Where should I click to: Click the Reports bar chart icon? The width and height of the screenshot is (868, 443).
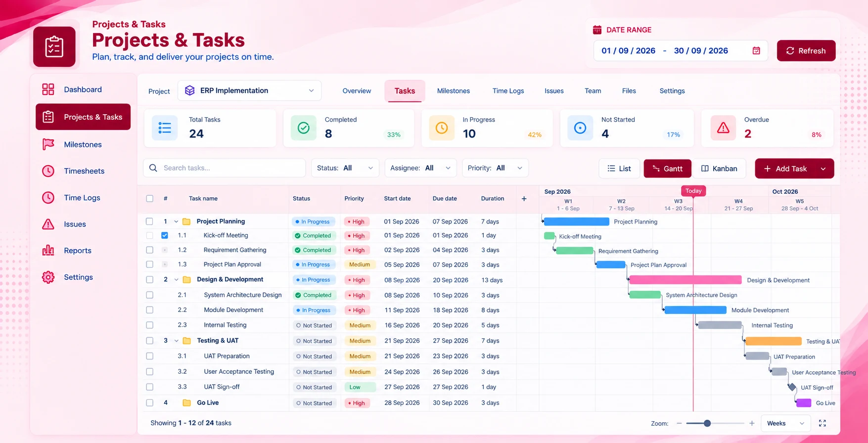48,251
